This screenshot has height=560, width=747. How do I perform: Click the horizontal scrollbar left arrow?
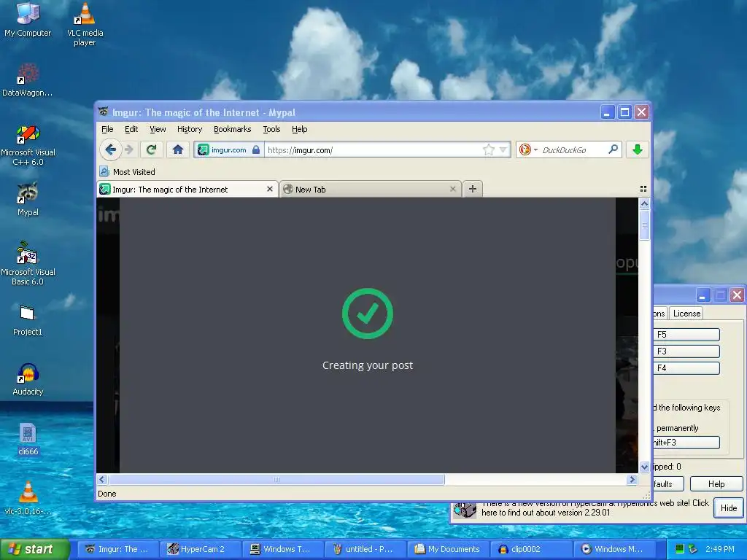coord(102,480)
